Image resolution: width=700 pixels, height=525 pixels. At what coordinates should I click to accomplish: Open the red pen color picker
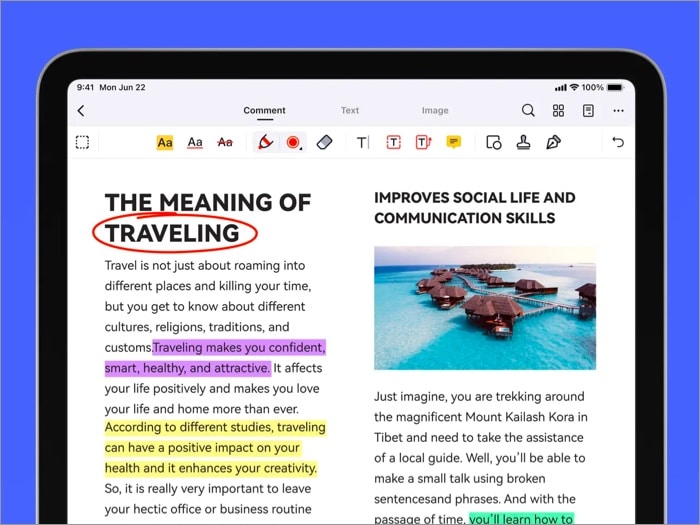pos(293,143)
